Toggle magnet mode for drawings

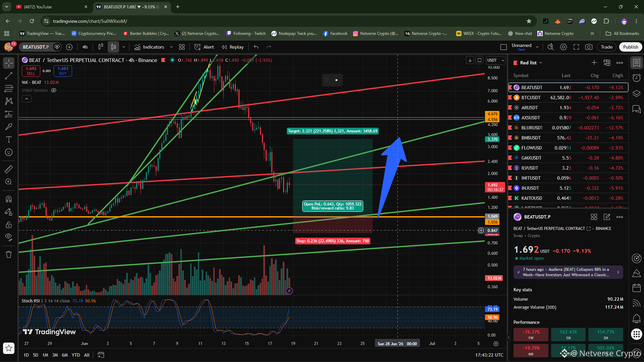pyautogui.click(x=9, y=199)
